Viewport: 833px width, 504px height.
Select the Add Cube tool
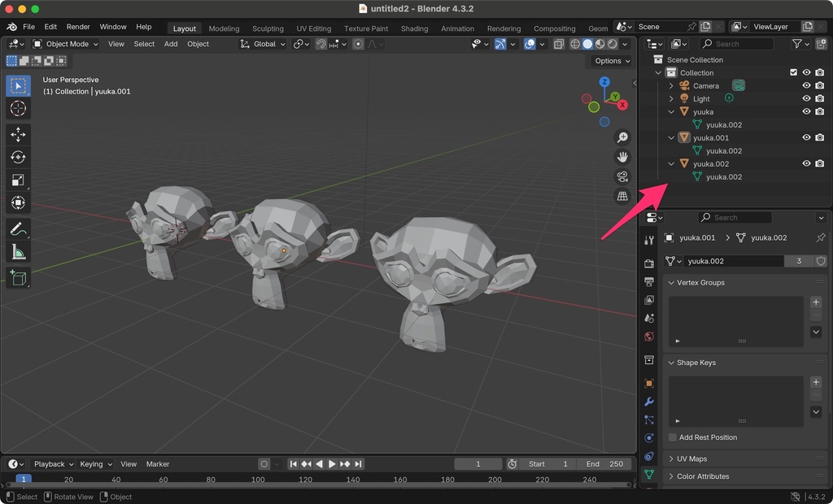click(x=18, y=279)
